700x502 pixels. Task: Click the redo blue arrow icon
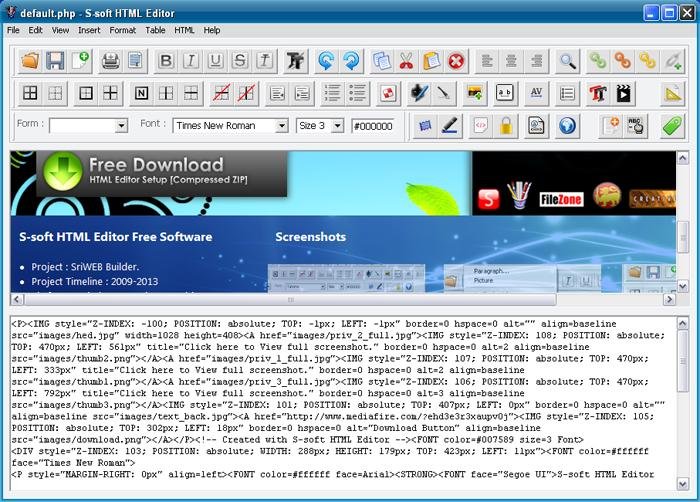351,60
